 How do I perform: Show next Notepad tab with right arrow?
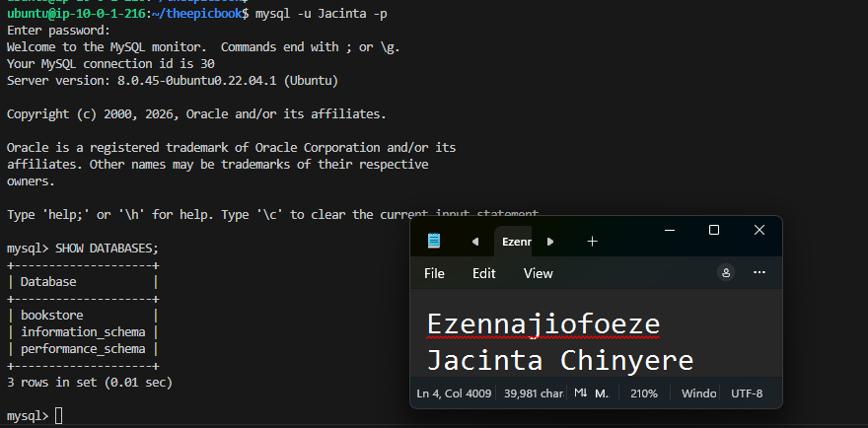[x=550, y=242]
